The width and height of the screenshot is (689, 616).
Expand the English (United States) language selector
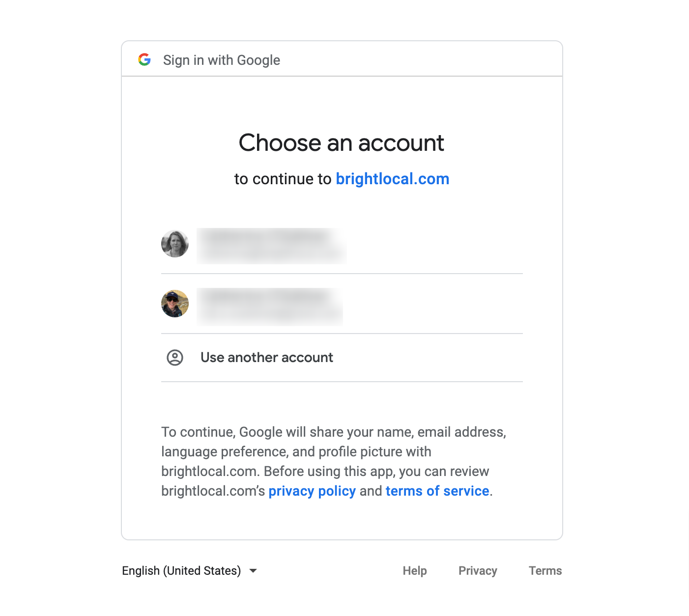(190, 571)
